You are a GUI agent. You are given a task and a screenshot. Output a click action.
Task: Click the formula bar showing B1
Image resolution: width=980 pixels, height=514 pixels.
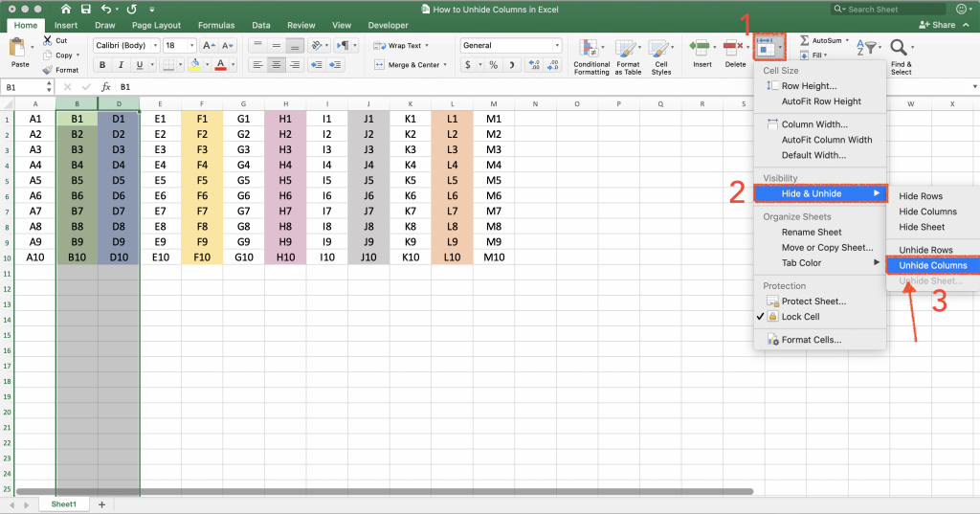pyautogui.click(x=544, y=87)
